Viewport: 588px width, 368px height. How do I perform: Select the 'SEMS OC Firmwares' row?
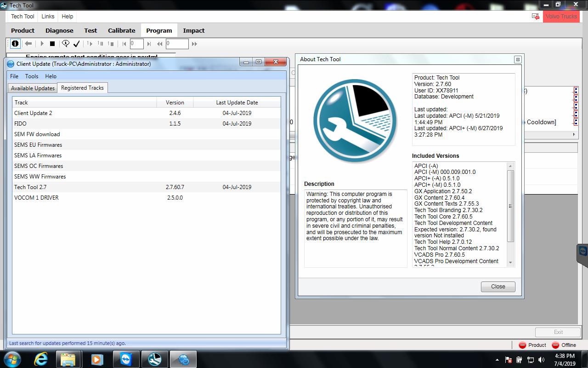click(x=147, y=166)
